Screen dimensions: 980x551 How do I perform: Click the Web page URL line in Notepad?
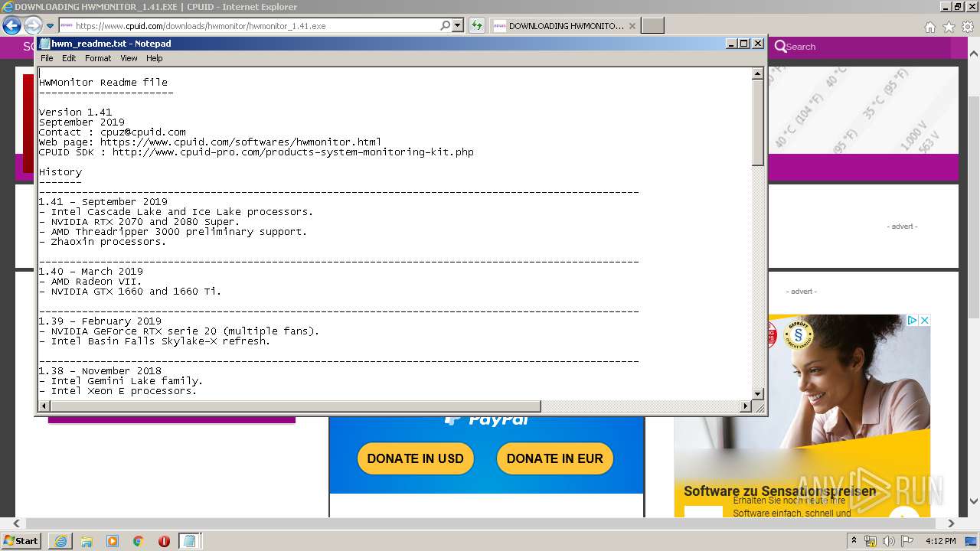(x=211, y=142)
